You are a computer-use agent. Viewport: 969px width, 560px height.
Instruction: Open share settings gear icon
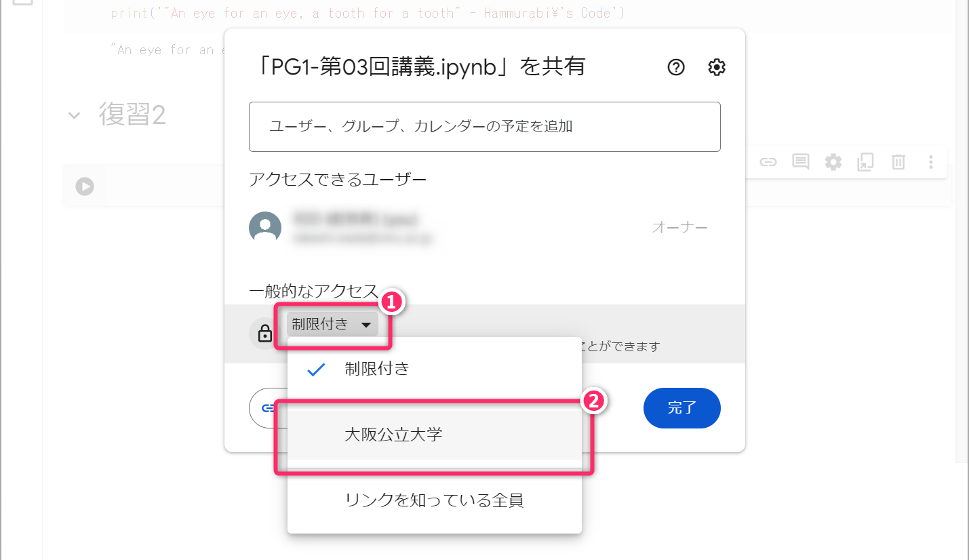click(717, 67)
